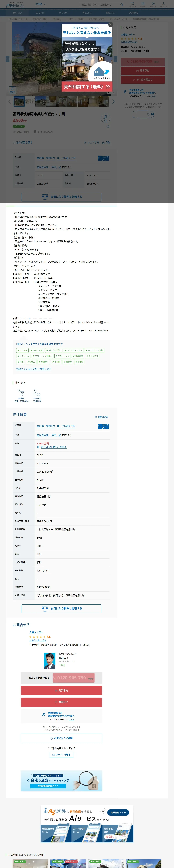Click phone number 0120-965-759 in bottom section
Viewport: 174px width, 868px height.
click(73, 678)
